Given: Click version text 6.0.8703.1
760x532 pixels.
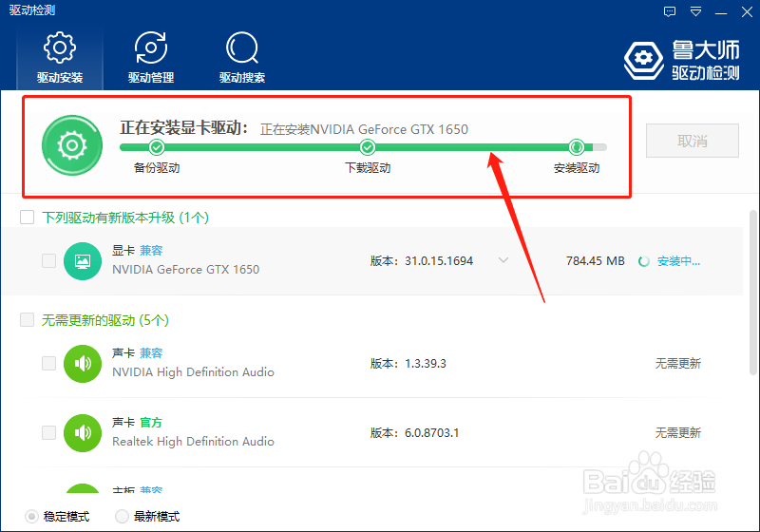Looking at the screenshot, I should 432,432.
